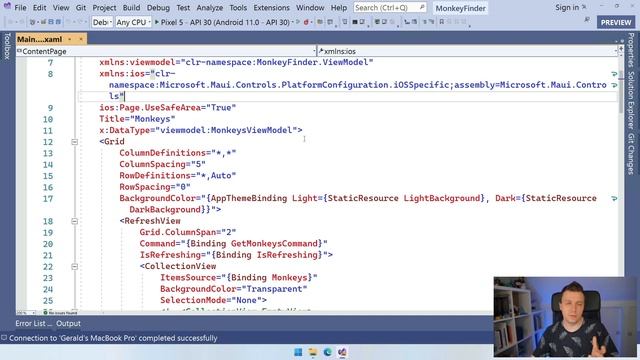Image resolution: width=640 pixels, height=360 pixels.
Task: Click the Visual Studio logo icon
Action: click(x=7, y=6)
